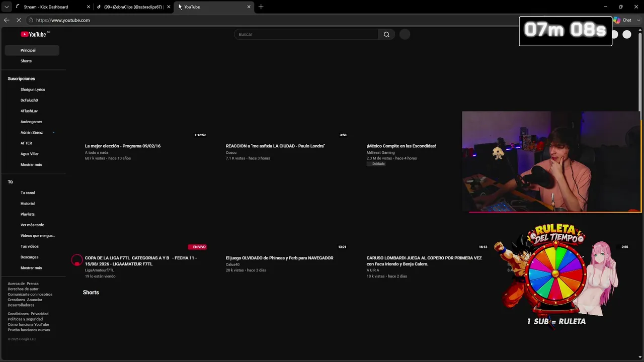This screenshot has height=362, width=644.
Task: Visit the A todo o nada channel
Action: tap(97, 152)
